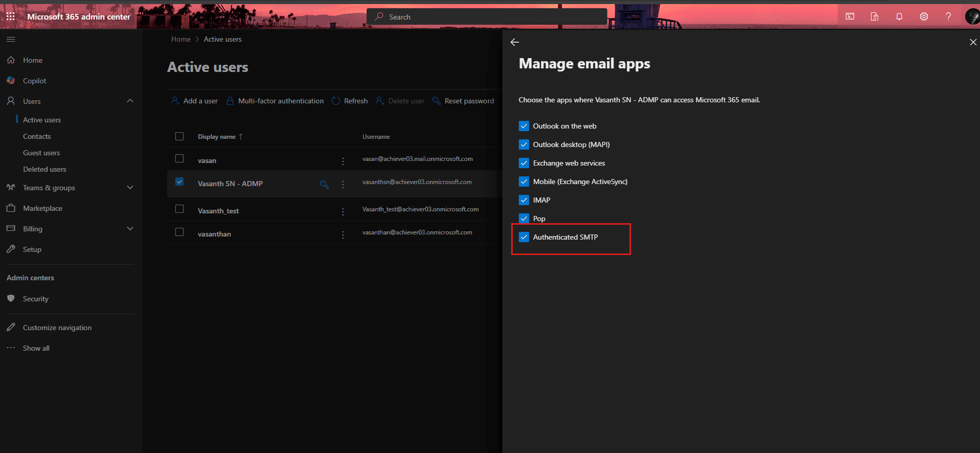Open the settings gear icon

(x=923, y=16)
